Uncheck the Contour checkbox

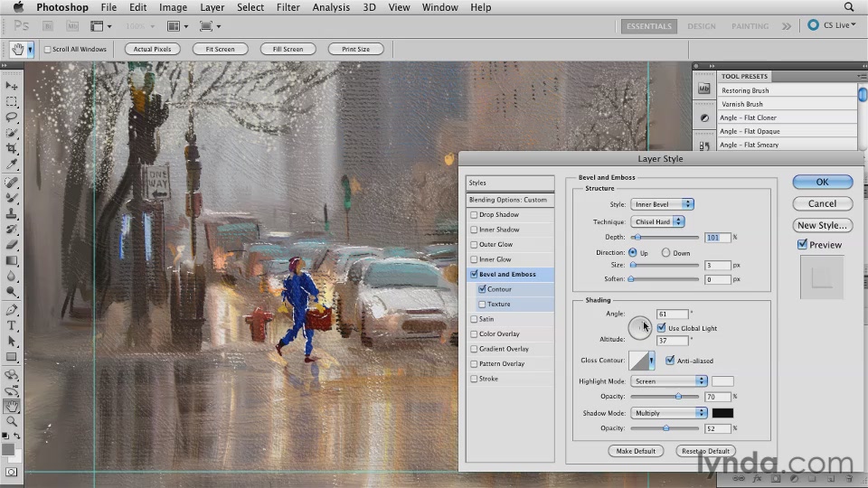pyautogui.click(x=482, y=289)
